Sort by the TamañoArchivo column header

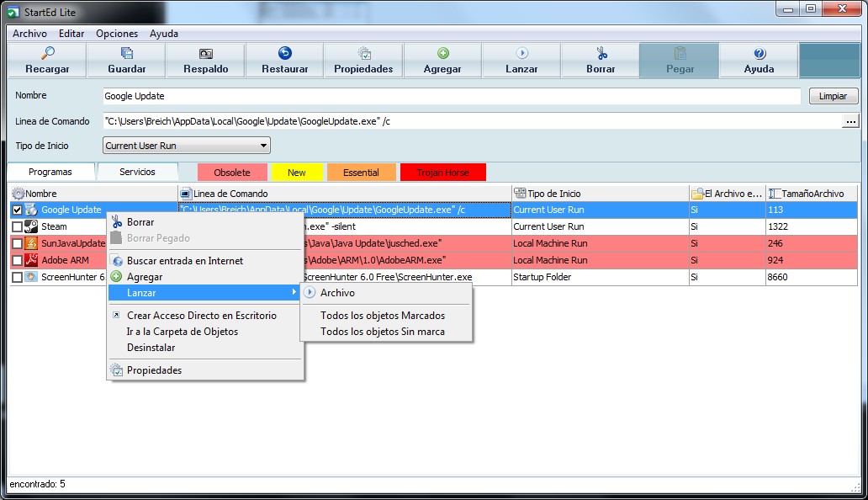click(812, 194)
